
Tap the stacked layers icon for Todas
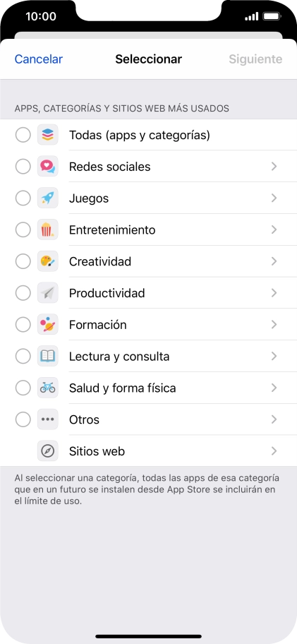(x=47, y=135)
